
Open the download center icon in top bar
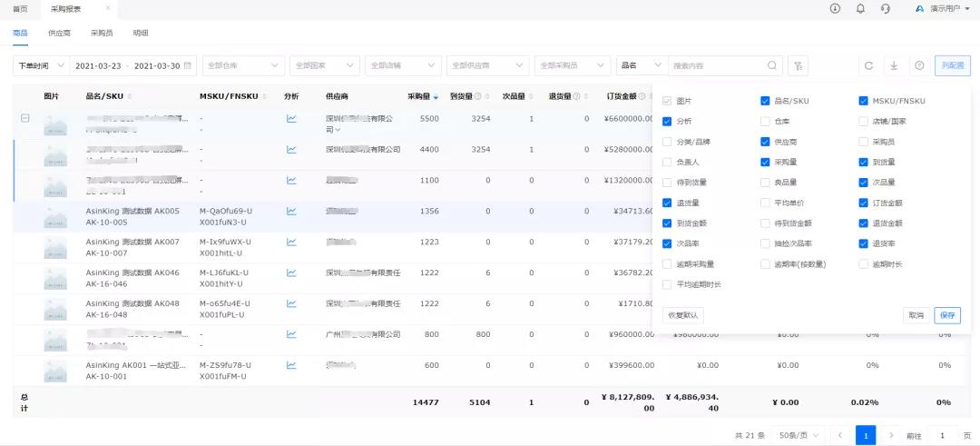pos(835,9)
